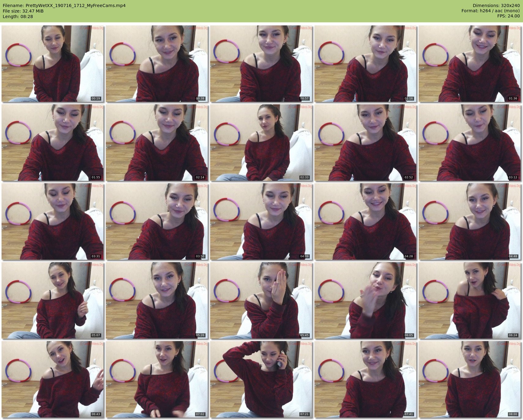Click the Filename text in header
523x420 pixels.
tap(64, 6)
